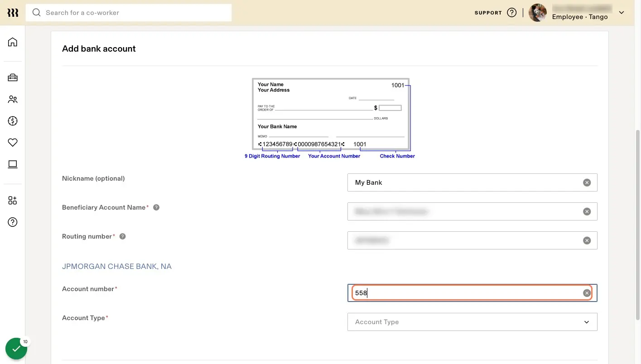Screen dimensions: 641x364
Task: Click the Account Type field label
Action: pyautogui.click(x=85, y=318)
